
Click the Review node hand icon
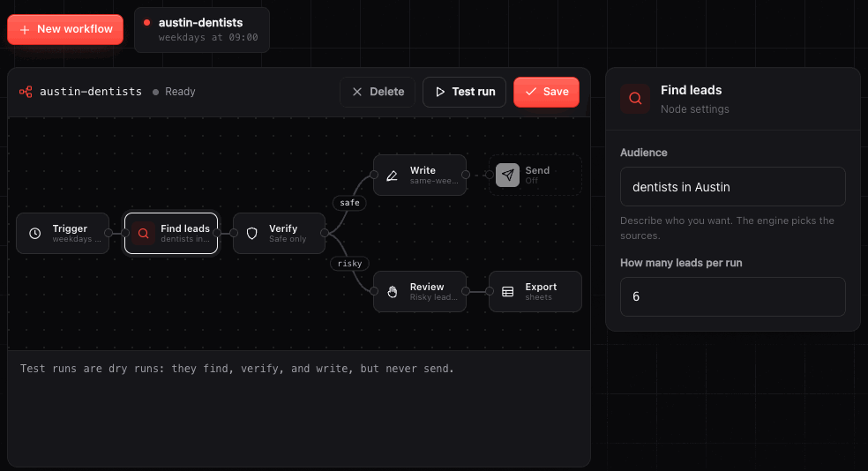[x=392, y=292]
